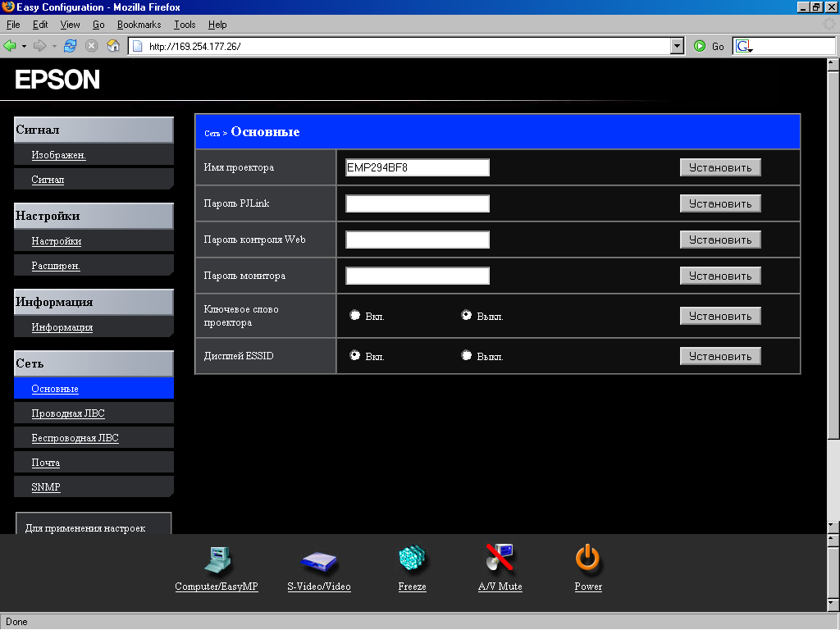Select the Основные network link
The height and width of the screenshot is (630, 840).
click(55, 389)
